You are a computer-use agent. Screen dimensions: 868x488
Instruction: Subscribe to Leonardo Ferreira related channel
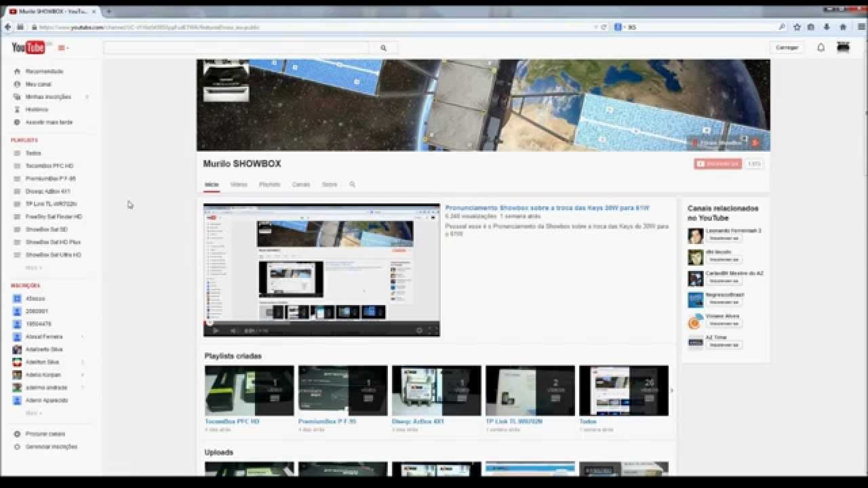[x=724, y=238]
